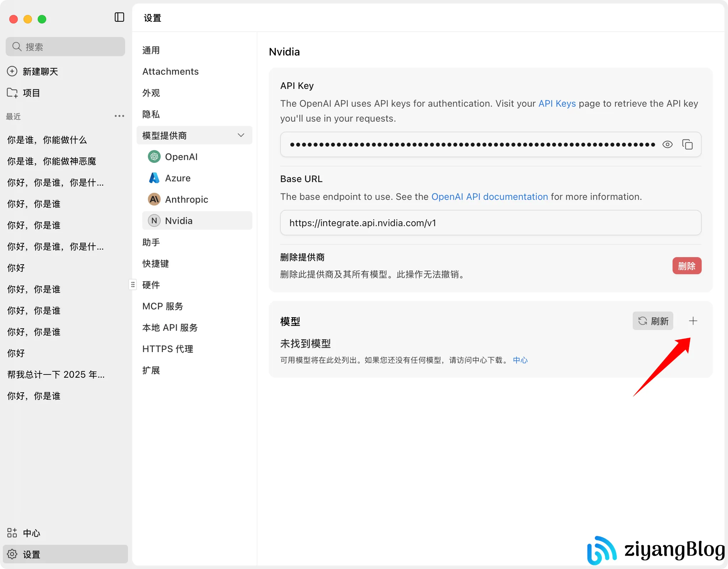Open recent chats options via ellipsis icon
Viewport: 728px width, 569px height.
(x=119, y=116)
